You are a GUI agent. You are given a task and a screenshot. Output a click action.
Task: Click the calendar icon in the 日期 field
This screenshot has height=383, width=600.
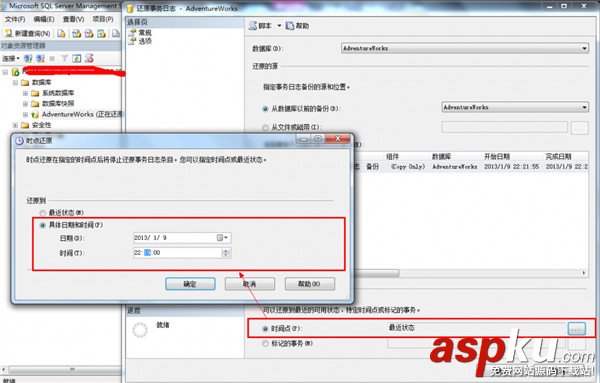pyautogui.click(x=220, y=238)
